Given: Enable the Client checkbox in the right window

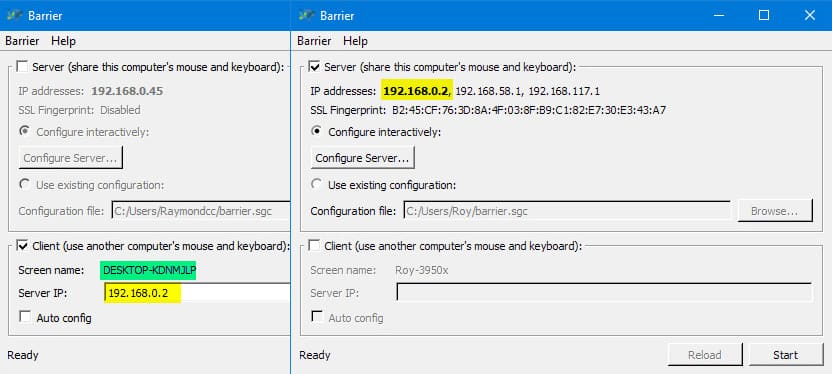Looking at the screenshot, I should [314, 246].
